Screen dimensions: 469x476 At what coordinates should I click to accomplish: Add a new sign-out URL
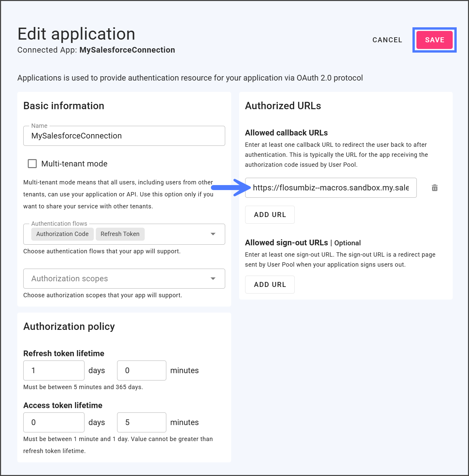pyautogui.click(x=270, y=285)
